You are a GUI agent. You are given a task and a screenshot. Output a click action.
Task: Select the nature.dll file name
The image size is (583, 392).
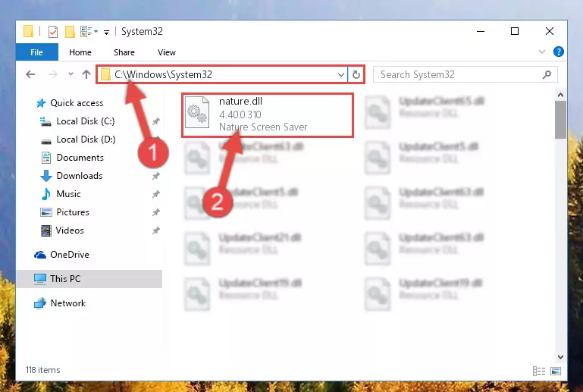click(240, 101)
